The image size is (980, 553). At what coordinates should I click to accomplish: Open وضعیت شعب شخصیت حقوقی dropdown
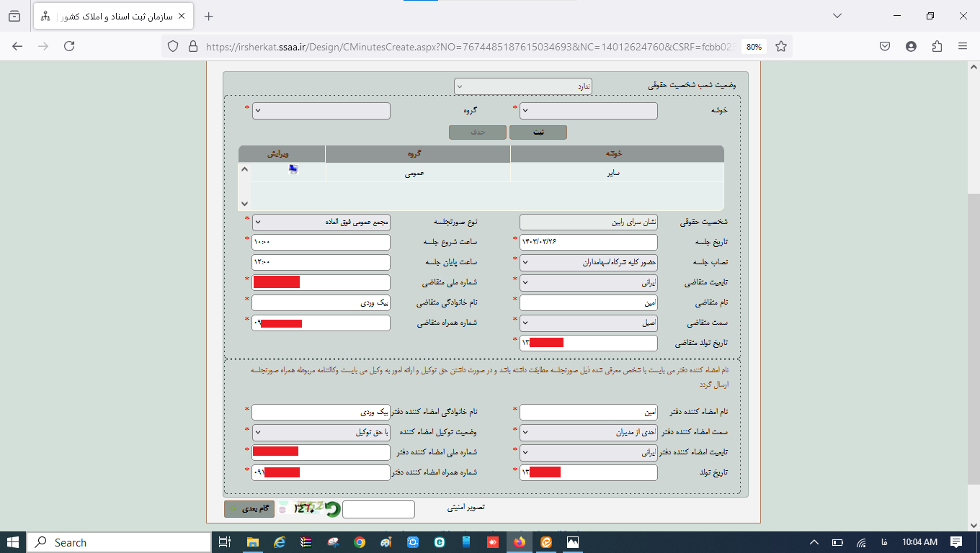pos(523,86)
